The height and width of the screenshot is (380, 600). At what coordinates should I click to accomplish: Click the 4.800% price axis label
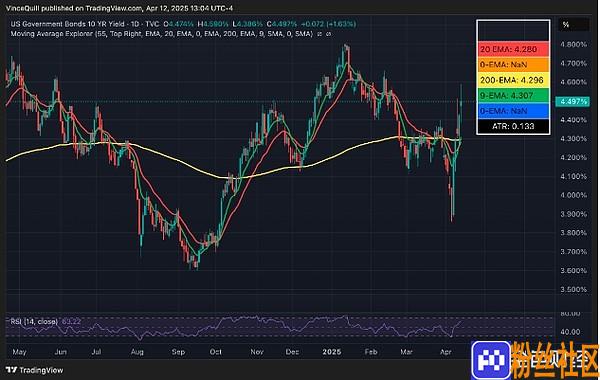(574, 44)
